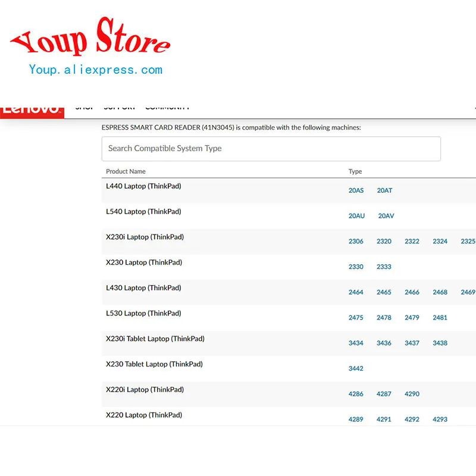The image size is (476, 476).
Task: Click the Type column header
Action: (355, 171)
